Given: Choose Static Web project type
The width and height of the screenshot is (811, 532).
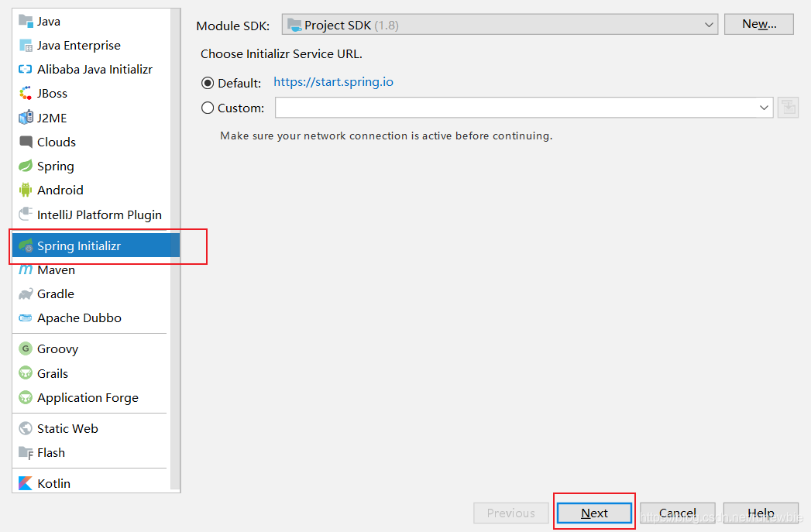Looking at the screenshot, I should pos(91,428).
